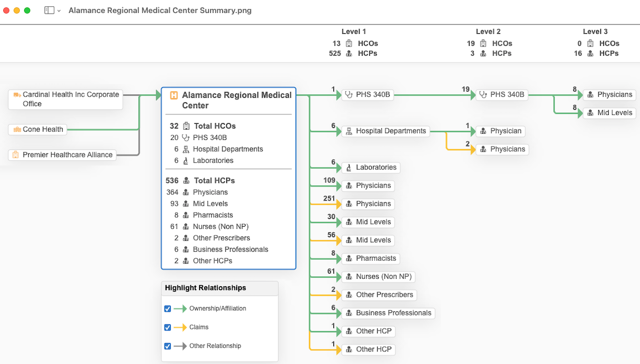The height and width of the screenshot is (364, 640).
Task: Click the Pharmacists node person icon
Action: tap(349, 259)
